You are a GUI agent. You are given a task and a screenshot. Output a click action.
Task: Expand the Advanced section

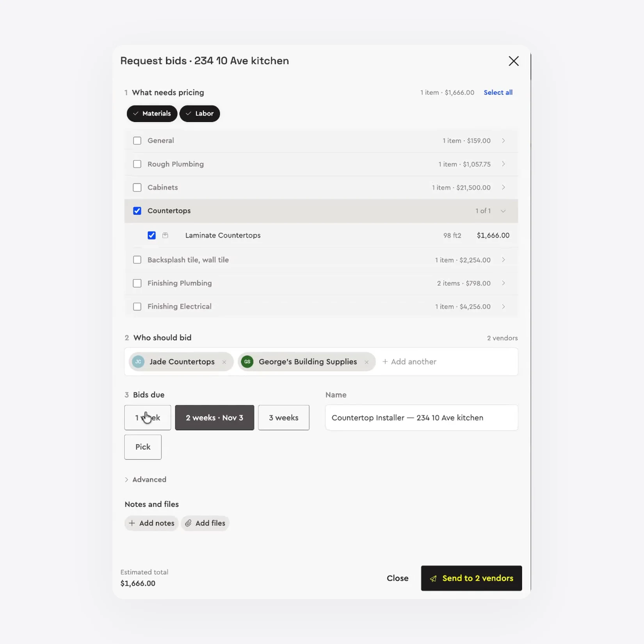(145, 480)
